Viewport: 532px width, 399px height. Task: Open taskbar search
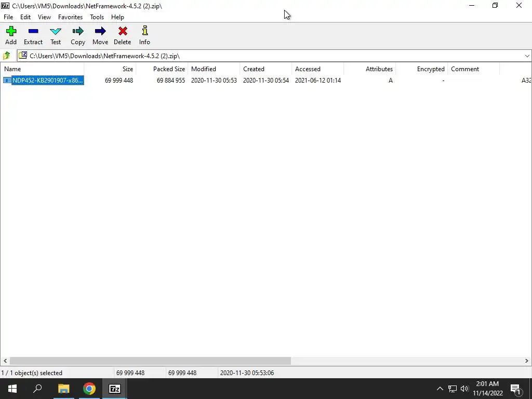(x=37, y=389)
